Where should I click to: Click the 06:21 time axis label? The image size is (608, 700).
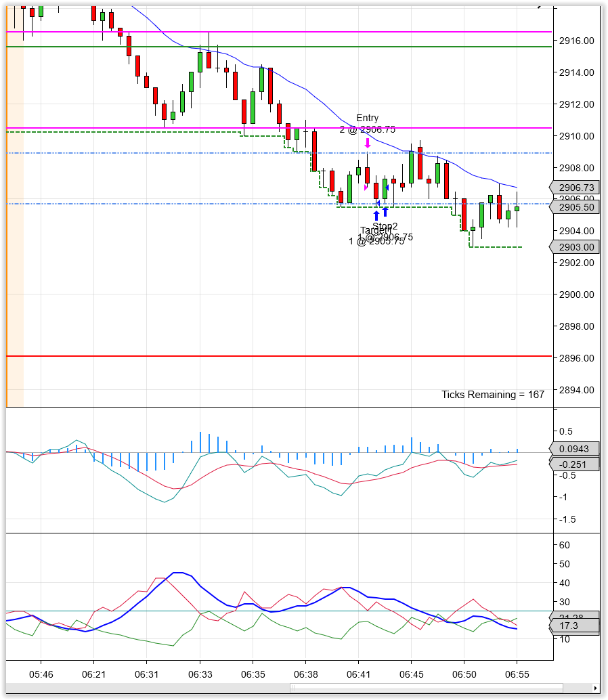pyautogui.click(x=93, y=674)
